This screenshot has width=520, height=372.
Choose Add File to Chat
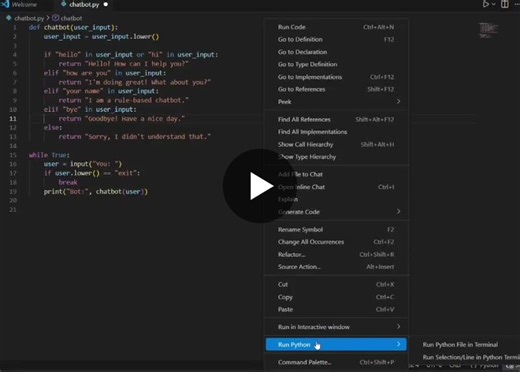click(x=336, y=174)
